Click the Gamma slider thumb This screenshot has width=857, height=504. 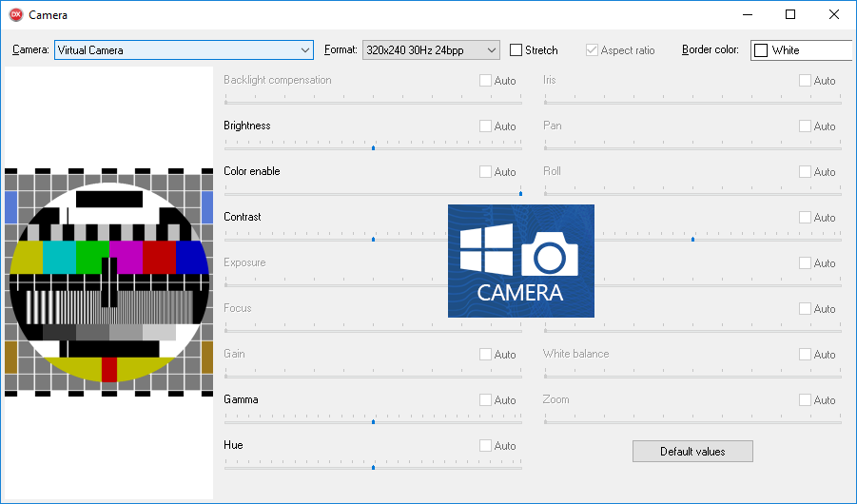(373, 421)
